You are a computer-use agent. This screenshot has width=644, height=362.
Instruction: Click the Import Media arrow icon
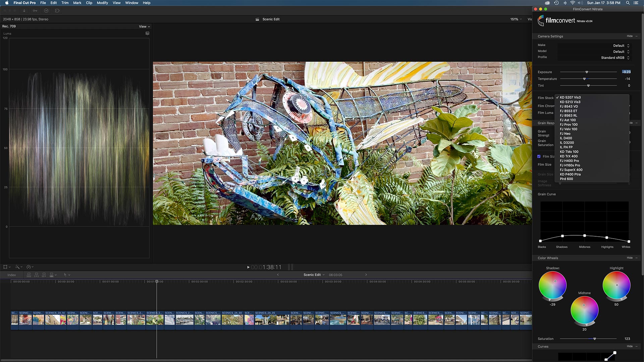(x=24, y=11)
